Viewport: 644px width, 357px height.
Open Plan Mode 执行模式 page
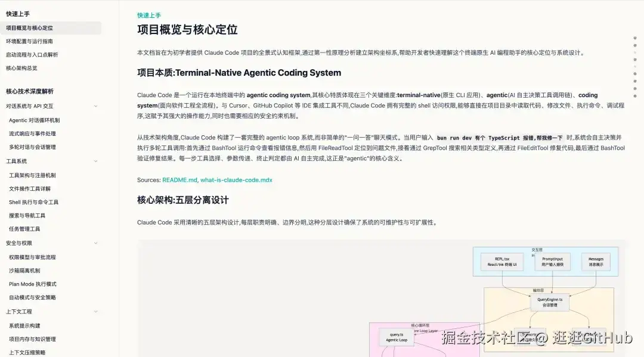coord(33,284)
